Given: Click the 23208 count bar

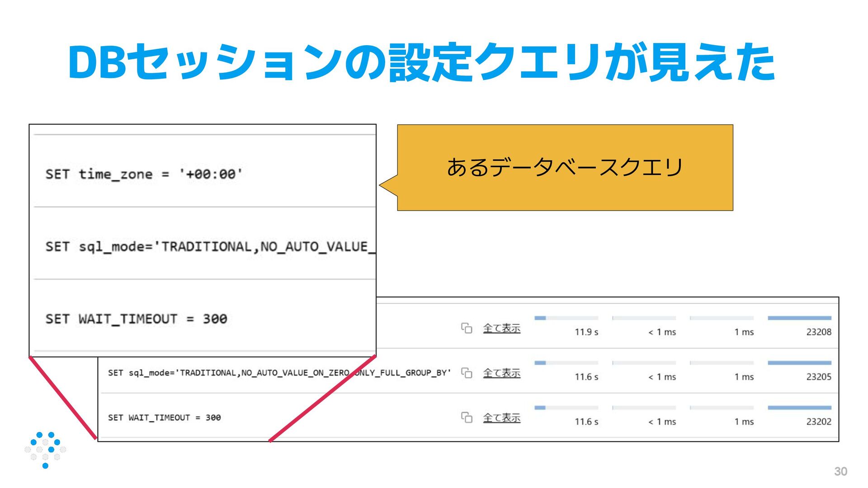Looking at the screenshot, I should pyautogui.click(x=799, y=318).
